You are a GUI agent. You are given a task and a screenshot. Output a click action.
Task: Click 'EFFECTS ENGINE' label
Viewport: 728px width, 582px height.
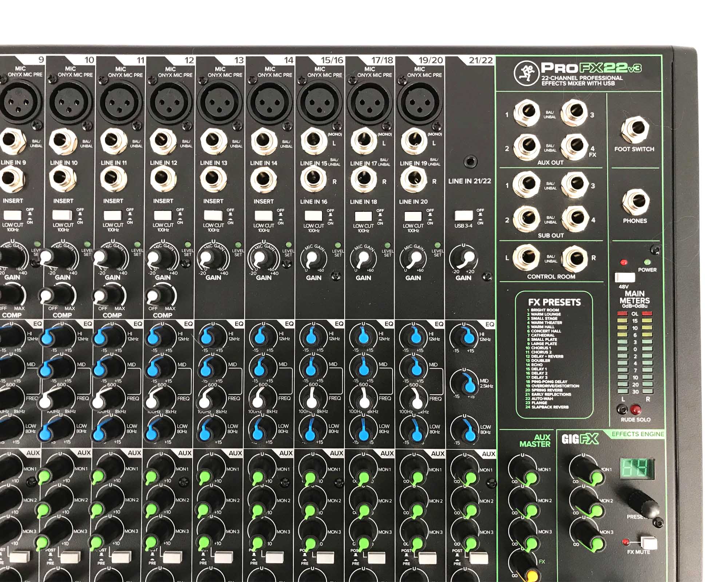(637, 434)
